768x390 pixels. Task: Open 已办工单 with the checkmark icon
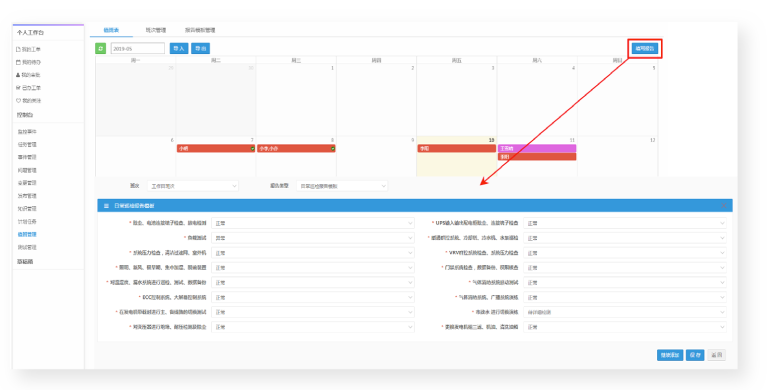click(x=28, y=88)
